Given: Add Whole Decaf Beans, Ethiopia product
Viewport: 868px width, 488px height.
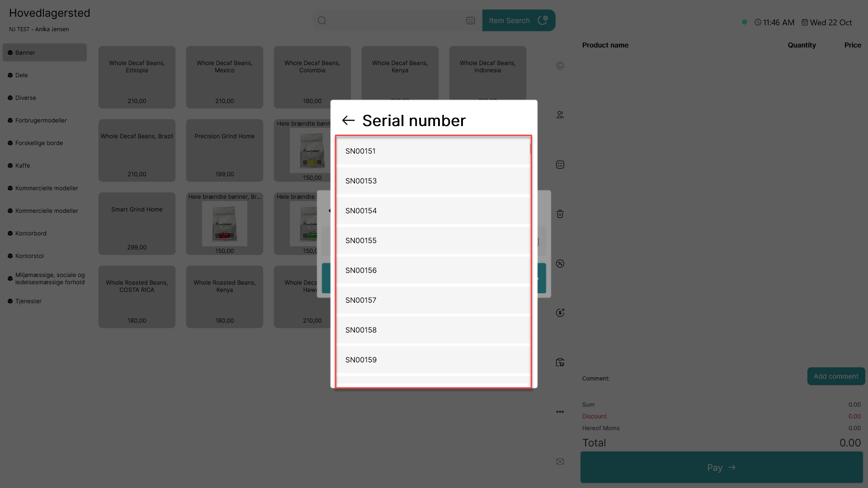Looking at the screenshot, I should point(137,77).
